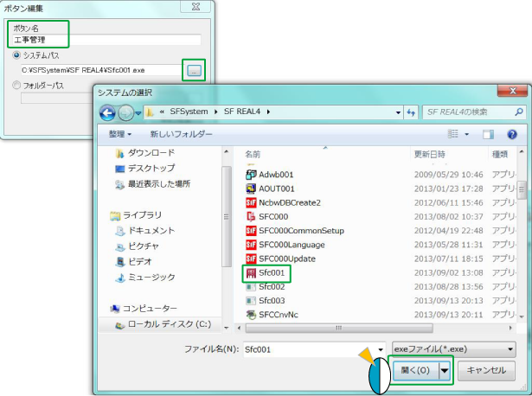Viewport: 532px width, 396px height.
Task: Open the address bar history dropdown
Action: (x=398, y=112)
